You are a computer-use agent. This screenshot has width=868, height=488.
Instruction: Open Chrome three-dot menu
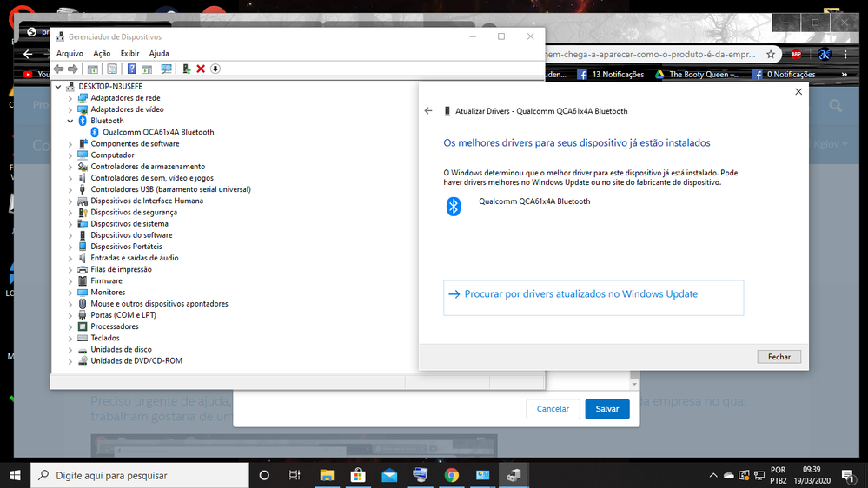(845, 54)
